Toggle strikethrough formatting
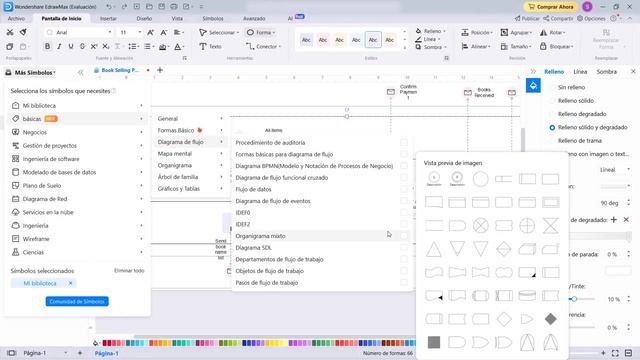640x360 pixels. click(82, 47)
